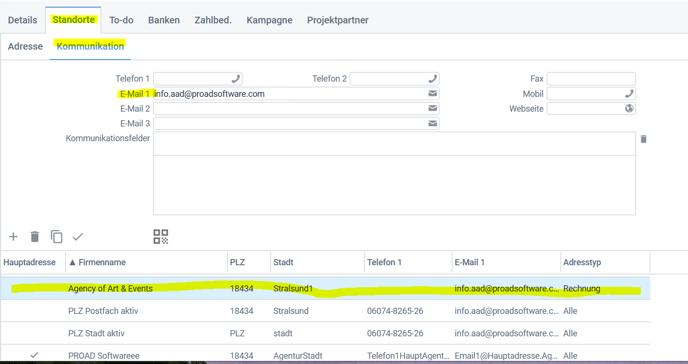Click the envelope icon in E-Mail 3 field
The width and height of the screenshot is (688, 364).
coord(433,123)
